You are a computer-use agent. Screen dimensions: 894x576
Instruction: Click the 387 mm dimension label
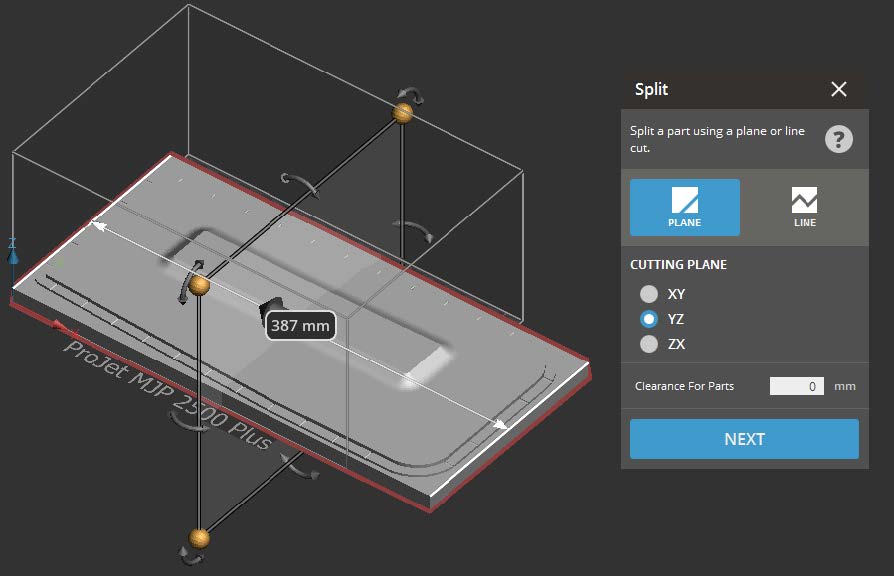299,325
